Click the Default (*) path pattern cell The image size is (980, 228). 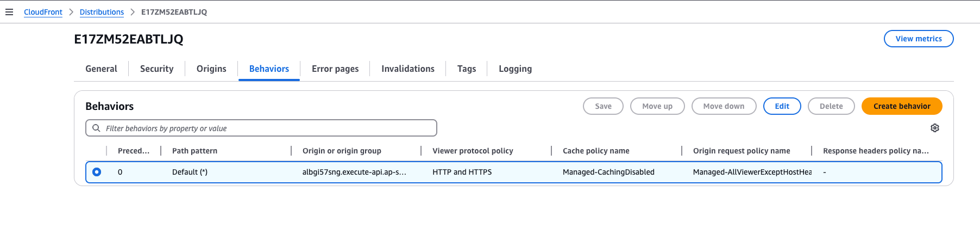click(x=190, y=172)
